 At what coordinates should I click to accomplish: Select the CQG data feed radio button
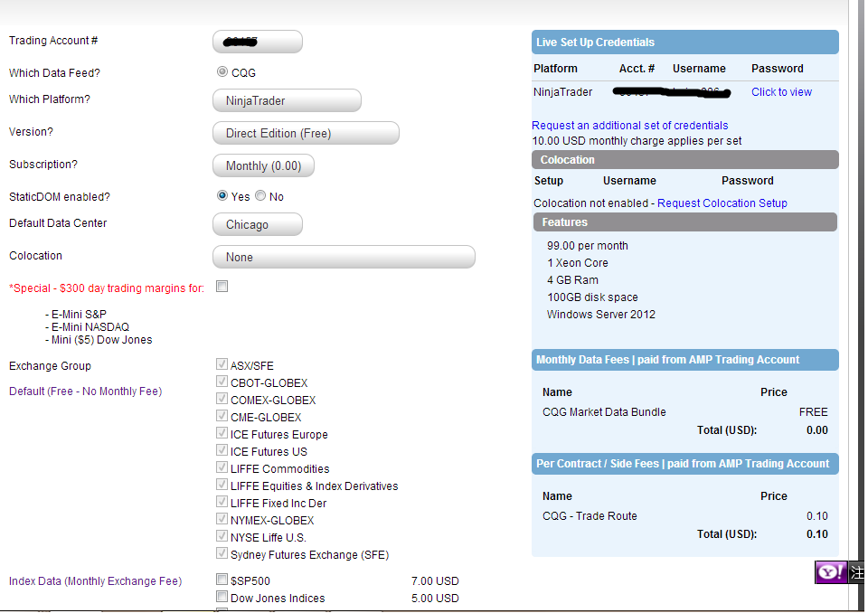(222, 71)
